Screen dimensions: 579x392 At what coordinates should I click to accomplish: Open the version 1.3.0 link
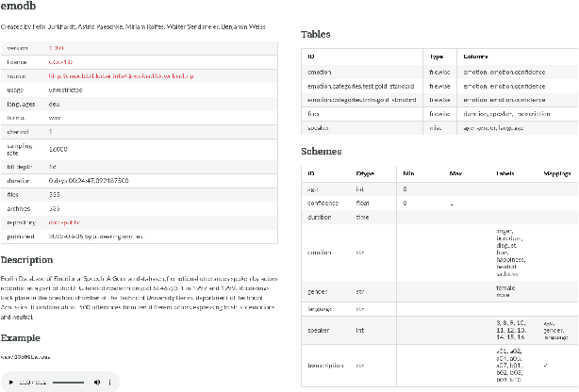tap(56, 46)
